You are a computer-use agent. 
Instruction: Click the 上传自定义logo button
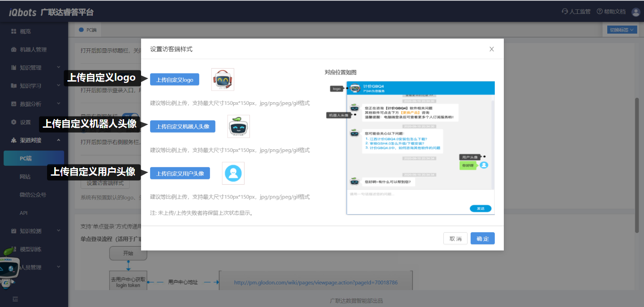175,80
